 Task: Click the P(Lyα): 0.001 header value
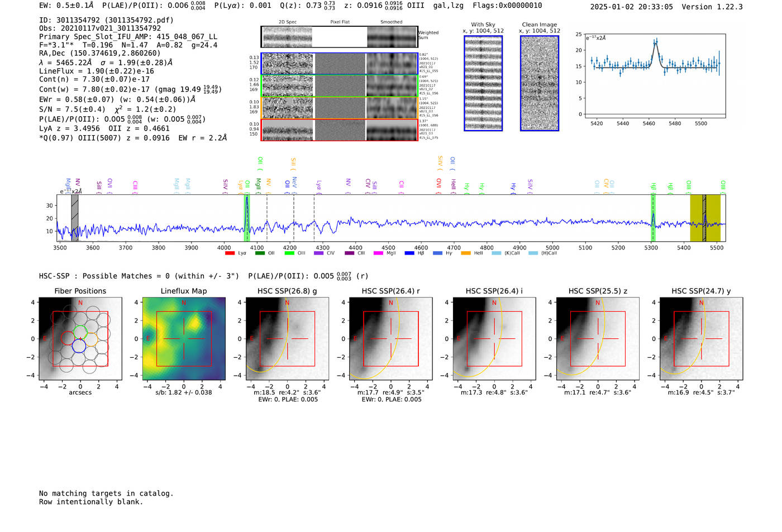tap(242, 6)
